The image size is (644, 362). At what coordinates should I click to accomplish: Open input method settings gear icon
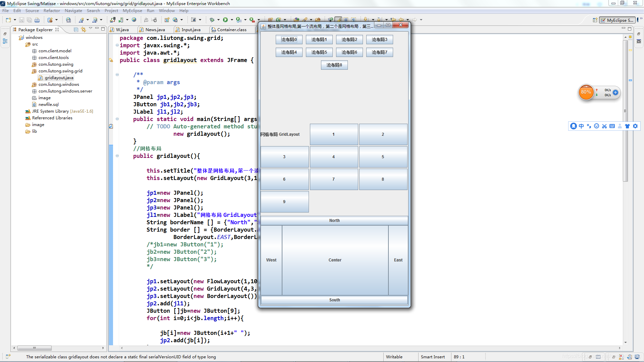click(x=635, y=126)
